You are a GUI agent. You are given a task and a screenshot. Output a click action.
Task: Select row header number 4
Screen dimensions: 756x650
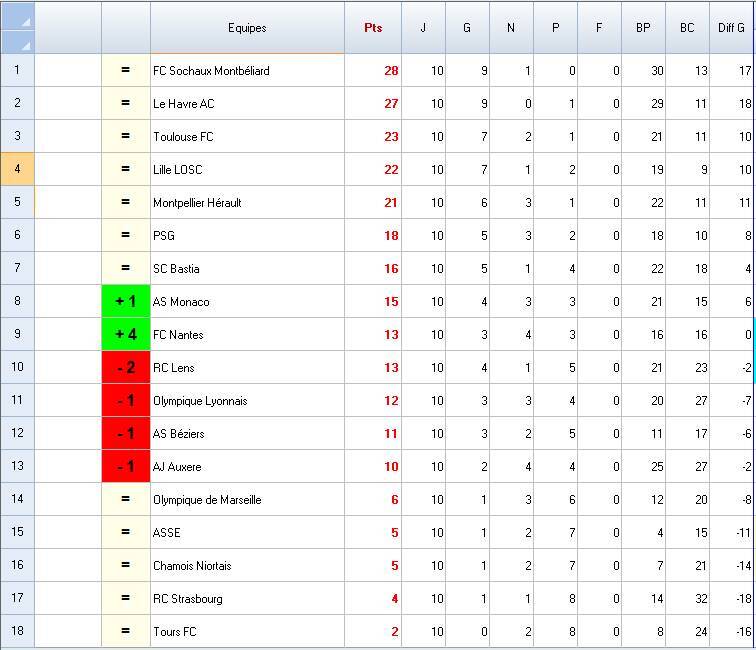(17, 170)
